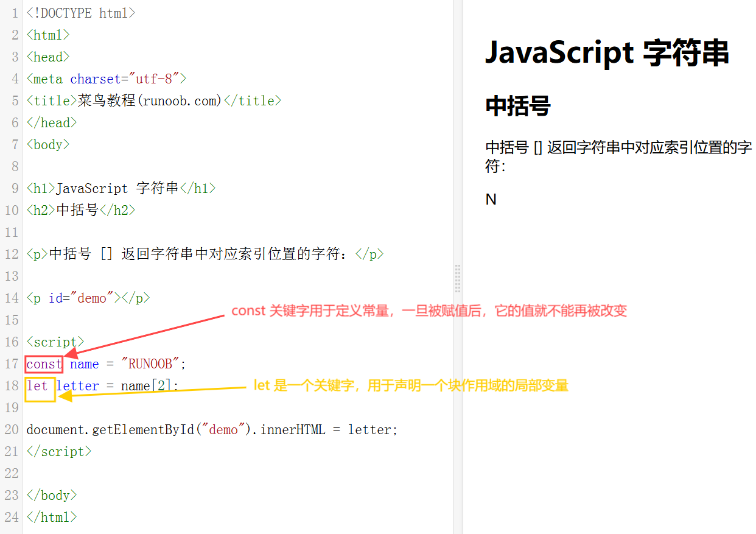Click the closing body tag on line 23

point(52,495)
